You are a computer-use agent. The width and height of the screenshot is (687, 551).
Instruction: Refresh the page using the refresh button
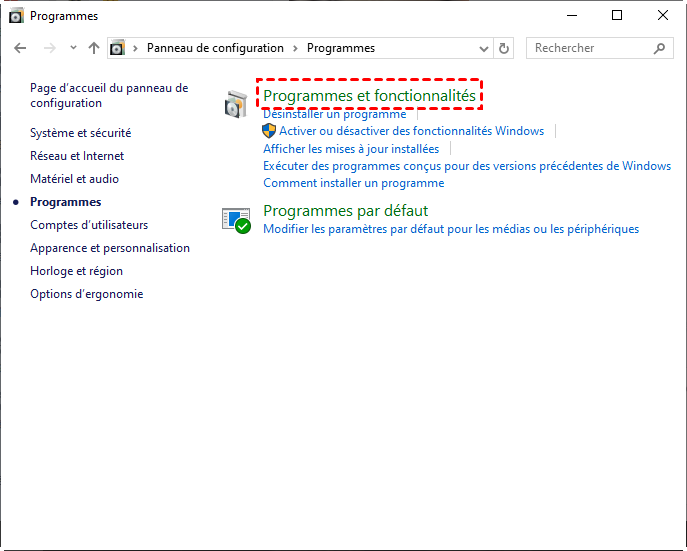coord(505,48)
